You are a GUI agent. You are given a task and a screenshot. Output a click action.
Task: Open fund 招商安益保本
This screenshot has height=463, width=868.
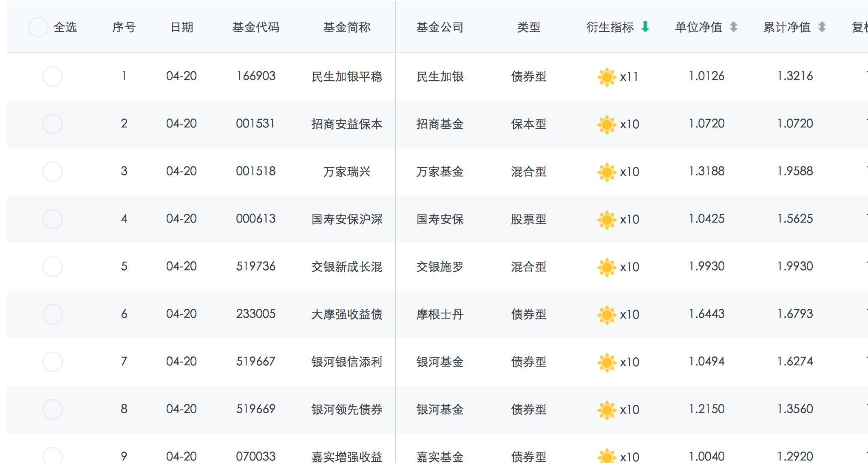[x=347, y=124]
